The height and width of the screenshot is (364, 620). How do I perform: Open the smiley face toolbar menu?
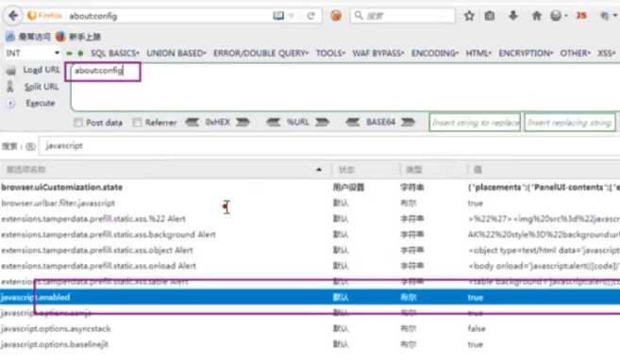[557, 16]
